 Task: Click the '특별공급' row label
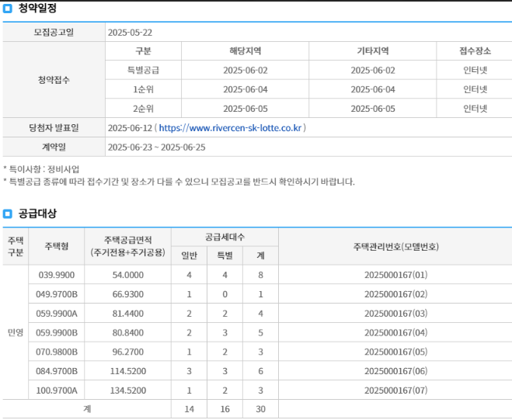click(144, 70)
